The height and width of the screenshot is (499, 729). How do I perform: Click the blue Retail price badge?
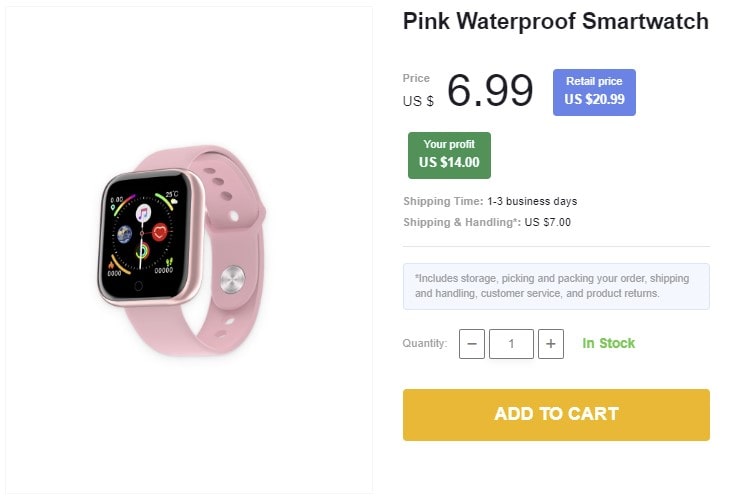[x=594, y=92]
